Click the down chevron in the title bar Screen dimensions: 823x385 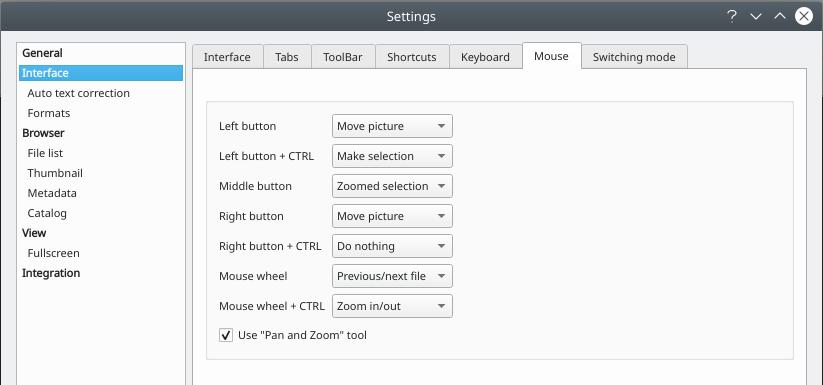(x=756, y=17)
